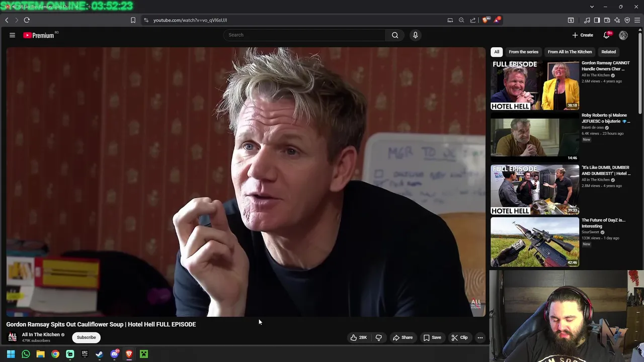Image resolution: width=644 pixels, height=362 pixels.
Task: Open The Future of DayZ thumbnail
Action: (535, 242)
